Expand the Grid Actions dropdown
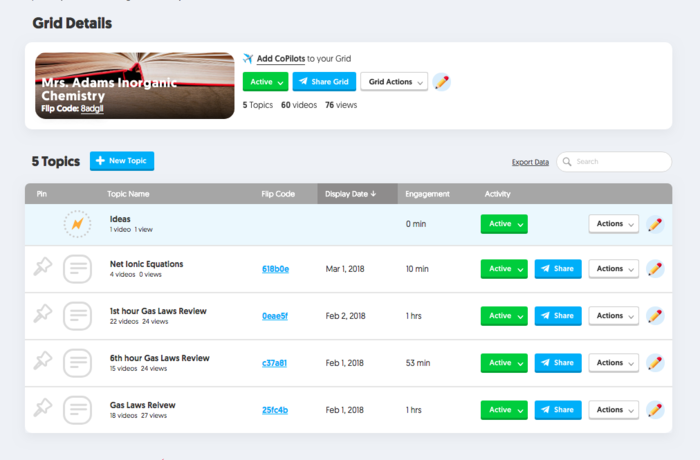The height and width of the screenshot is (460, 700). tap(394, 82)
